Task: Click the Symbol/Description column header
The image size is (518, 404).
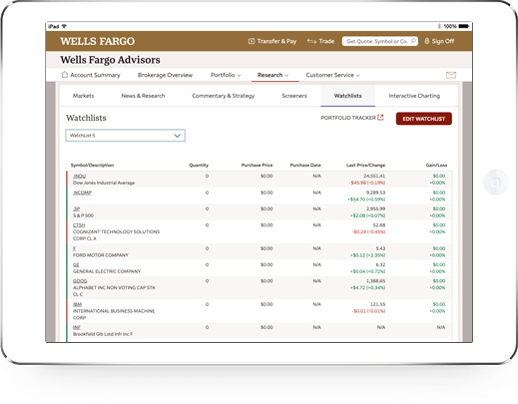Action: coord(92,165)
